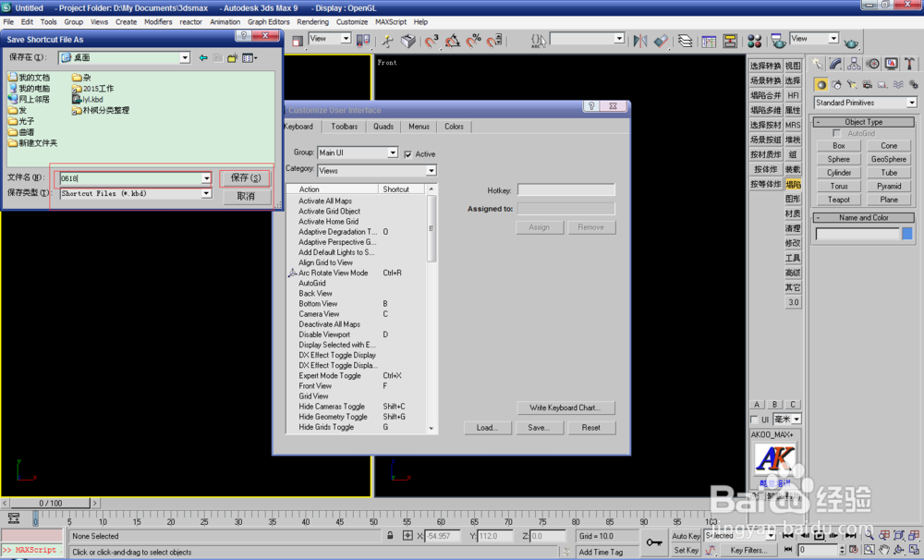The image size is (924, 560).
Task: Create new folder in Save dialog
Action: (x=233, y=58)
